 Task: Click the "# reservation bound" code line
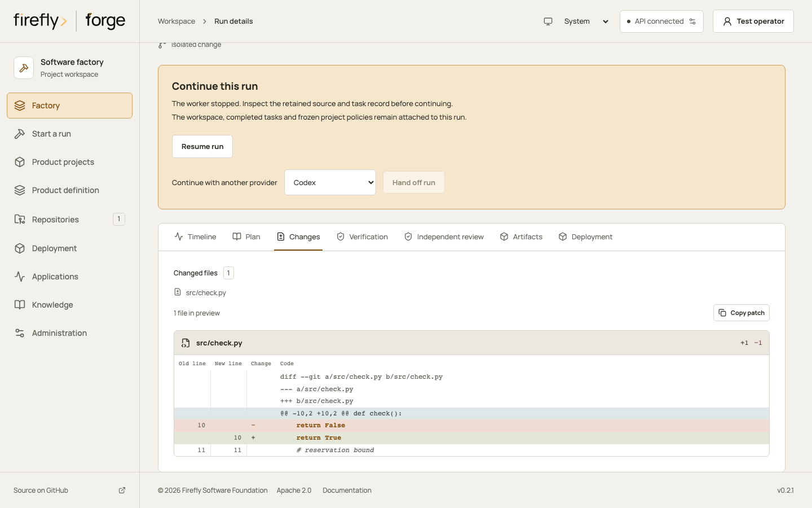tap(471, 450)
